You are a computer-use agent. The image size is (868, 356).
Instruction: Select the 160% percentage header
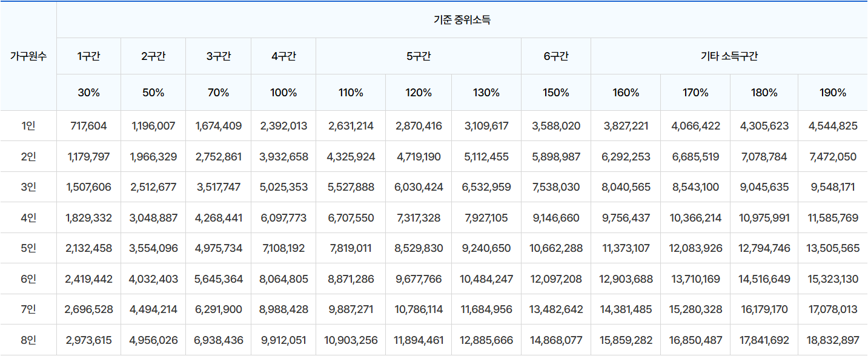[626, 93]
